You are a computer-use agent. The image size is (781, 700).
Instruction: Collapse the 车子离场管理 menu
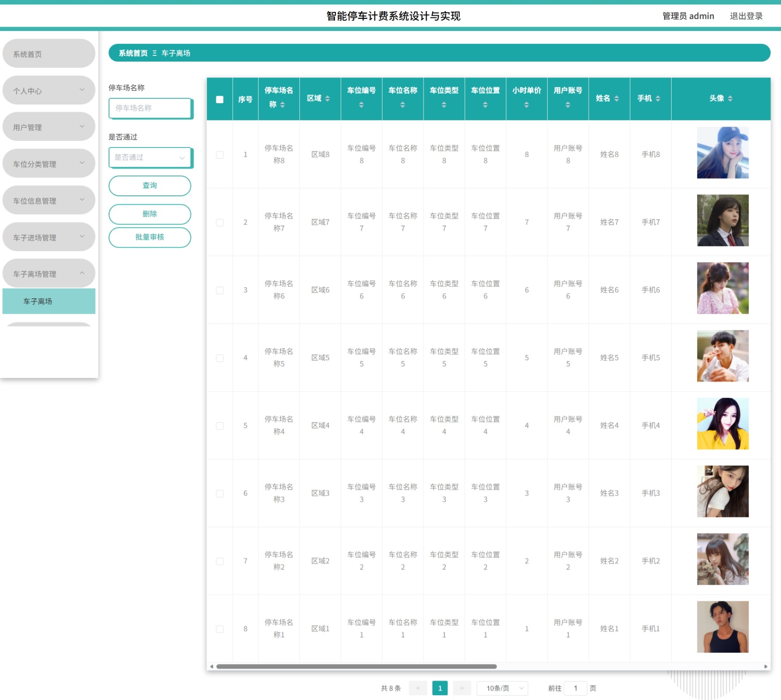tap(49, 273)
